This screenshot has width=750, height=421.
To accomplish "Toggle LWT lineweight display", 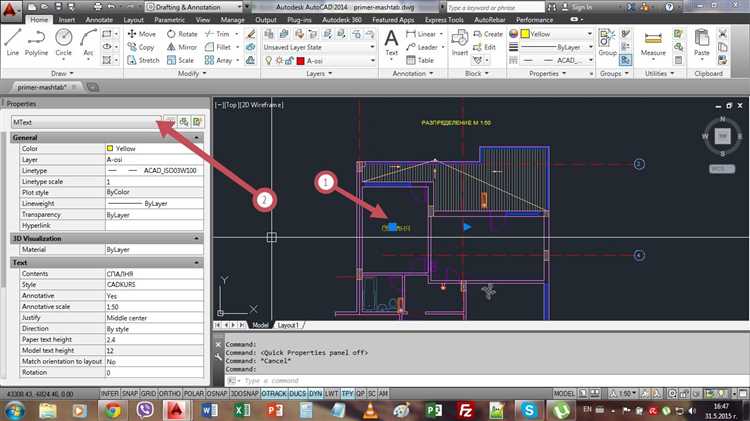I will point(331,393).
